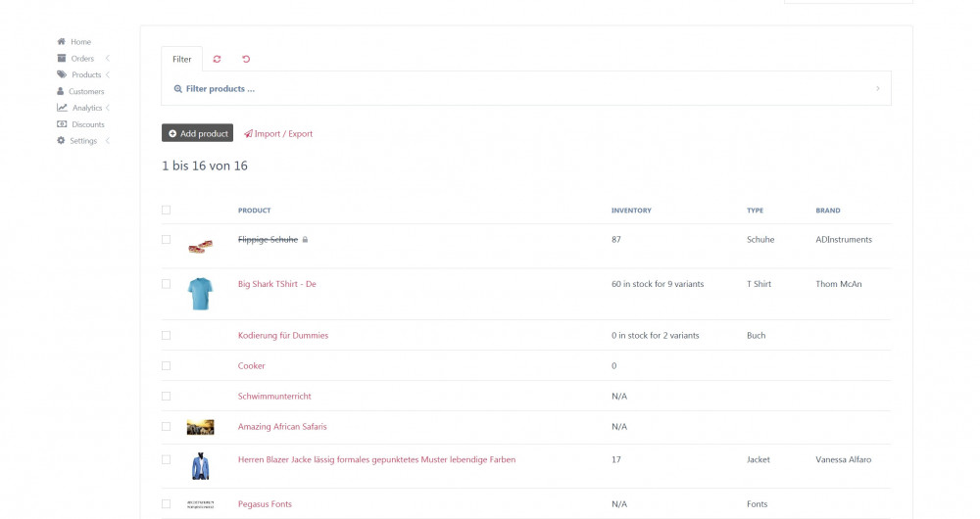The height and width of the screenshot is (519, 980).
Task: Tick the select-all checkbox in the table header
Action: click(x=167, y=210)
